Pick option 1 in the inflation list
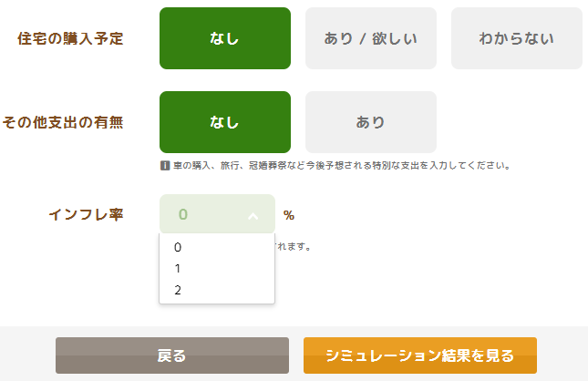588x381 pixels. pos(217,269)
